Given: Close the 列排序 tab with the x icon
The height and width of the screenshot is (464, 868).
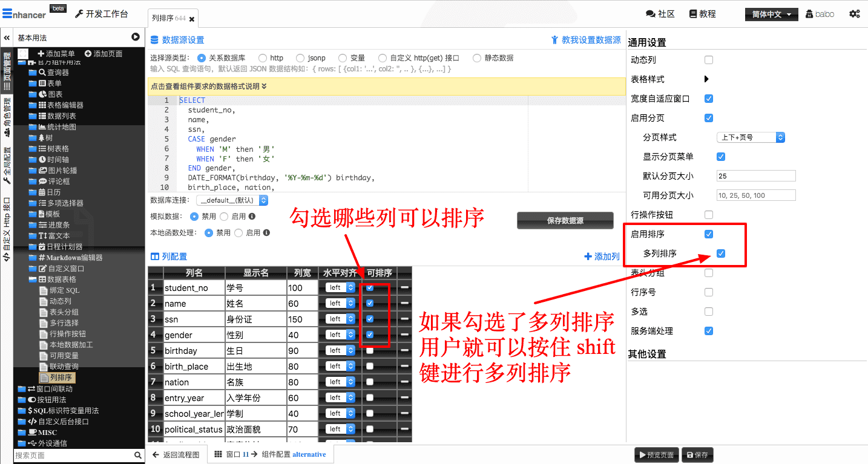Looking at the screenshot, I should pos(192,19).
